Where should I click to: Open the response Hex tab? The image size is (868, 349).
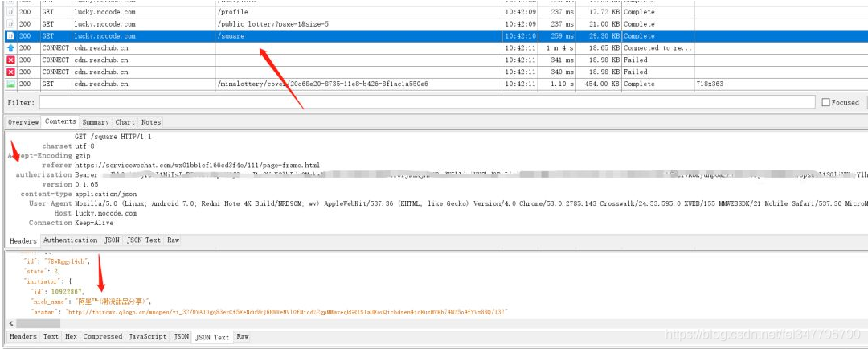(71, 336)
